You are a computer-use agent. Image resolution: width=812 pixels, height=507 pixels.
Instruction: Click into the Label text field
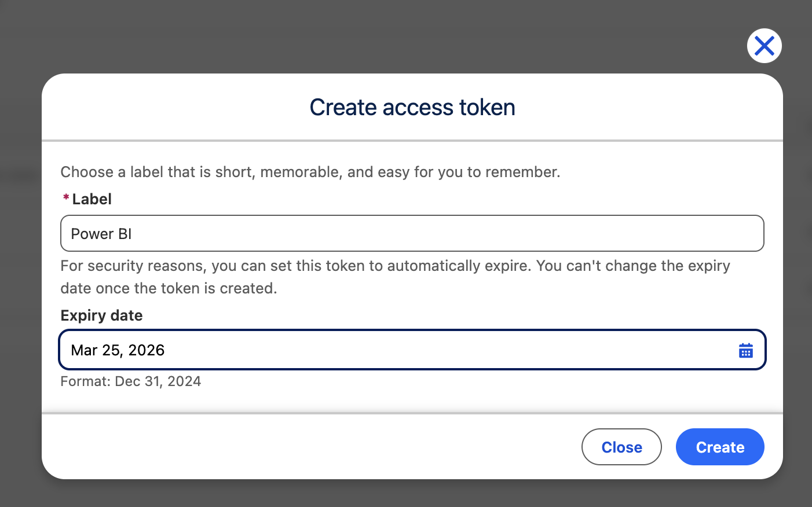(411, 234)
